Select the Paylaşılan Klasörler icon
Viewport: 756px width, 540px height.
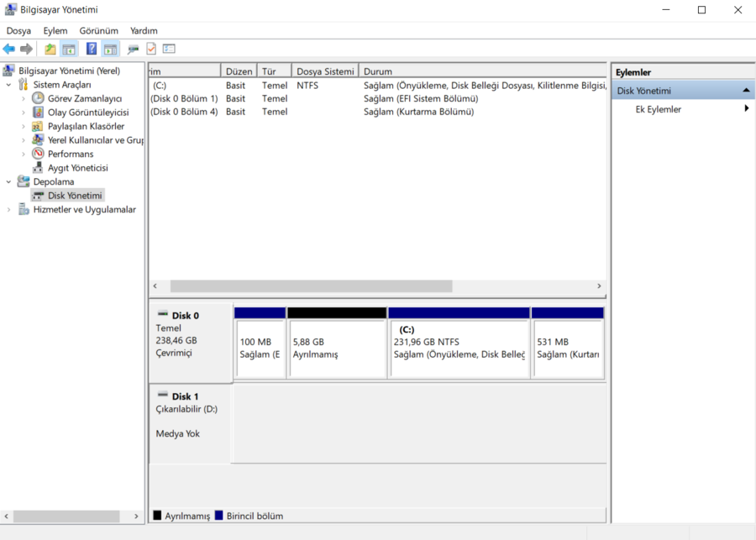(38, 126)
